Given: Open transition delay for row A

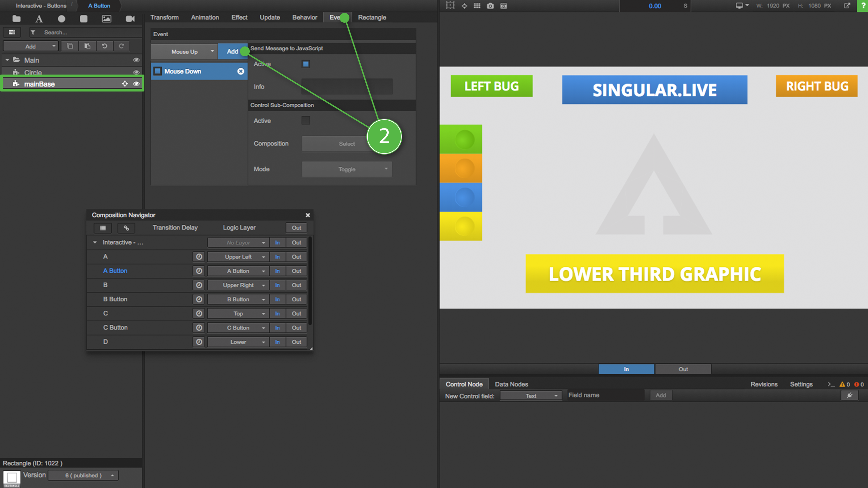Looking at the screenshot, I should click(199, 257).
